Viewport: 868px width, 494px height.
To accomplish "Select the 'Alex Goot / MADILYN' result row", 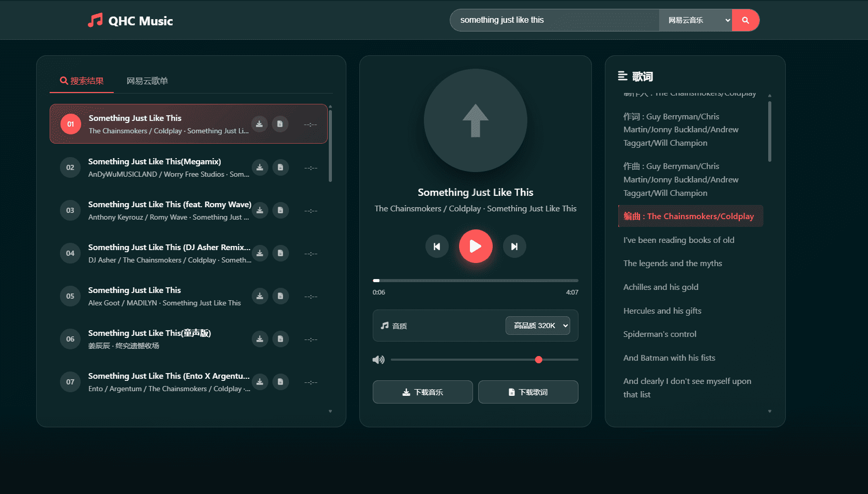I will [189, 296].
